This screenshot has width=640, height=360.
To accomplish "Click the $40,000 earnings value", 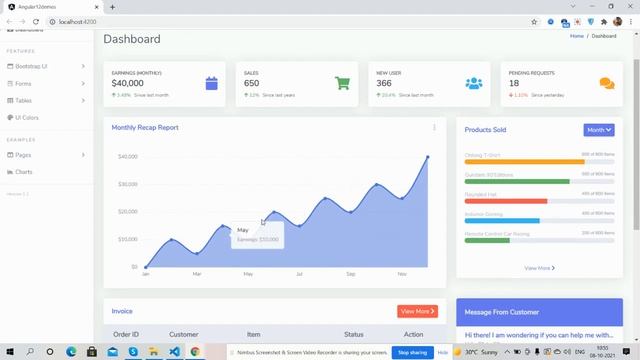I will (x=127, y=83).
